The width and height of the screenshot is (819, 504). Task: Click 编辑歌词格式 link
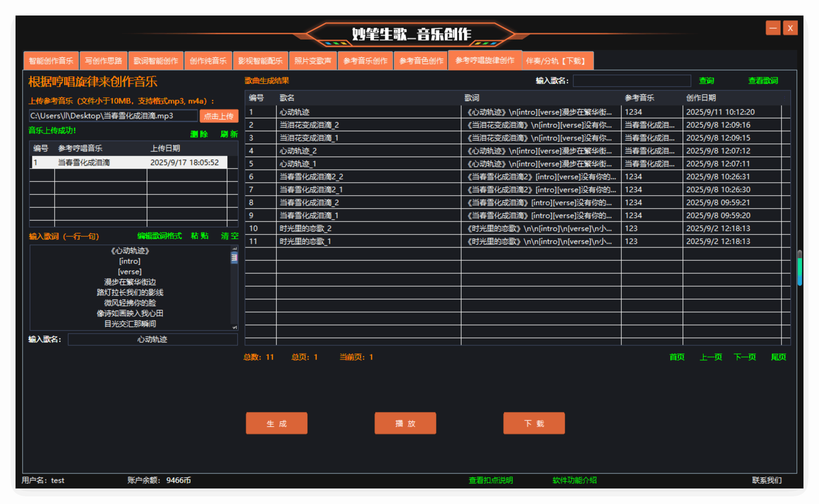(159, 236)
